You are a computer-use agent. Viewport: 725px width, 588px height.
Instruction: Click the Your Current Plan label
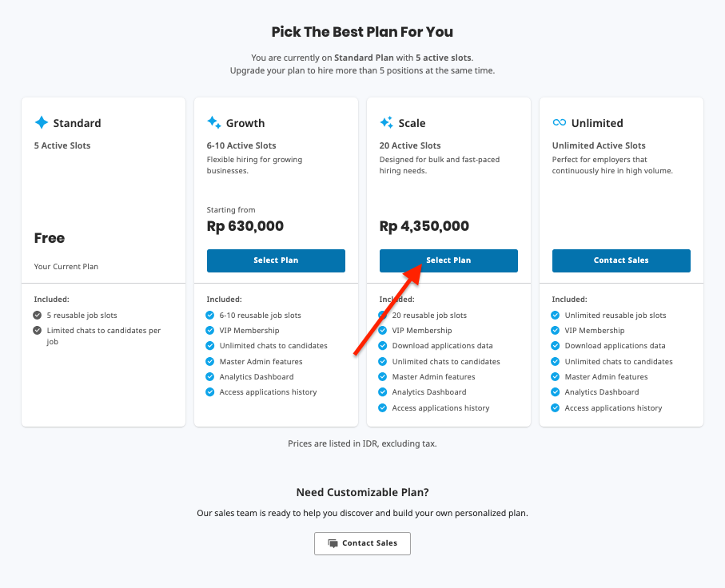coord(66,267)
